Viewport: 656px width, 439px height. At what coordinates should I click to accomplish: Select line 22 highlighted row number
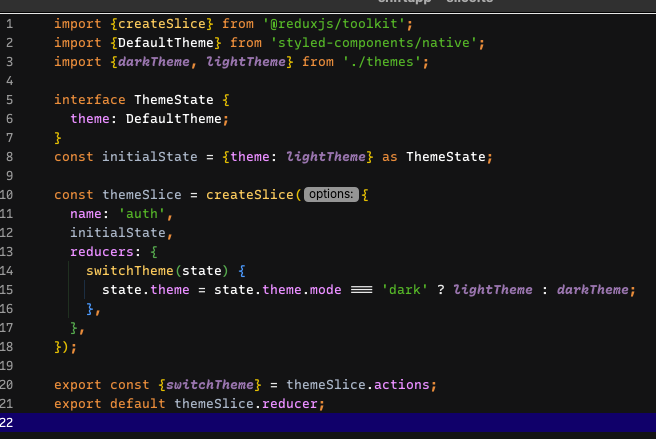click(6, 423)
